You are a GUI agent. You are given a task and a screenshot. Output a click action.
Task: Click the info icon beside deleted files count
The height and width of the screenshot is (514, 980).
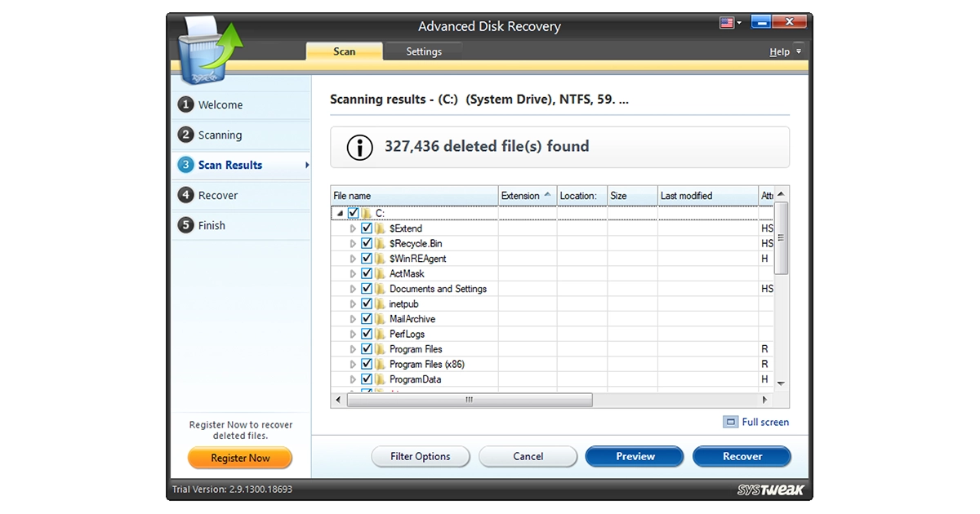pyautogui.click(x=360, y=147)
